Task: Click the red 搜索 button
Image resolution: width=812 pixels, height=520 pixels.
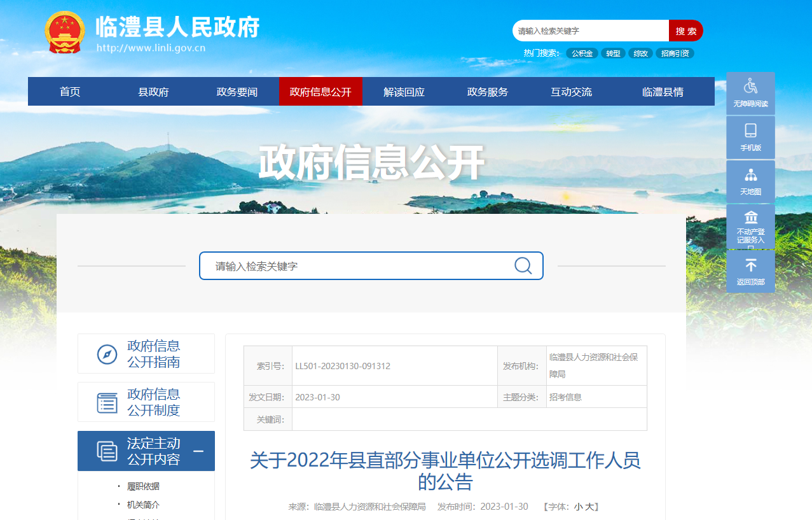Action: tap(685, 31)
